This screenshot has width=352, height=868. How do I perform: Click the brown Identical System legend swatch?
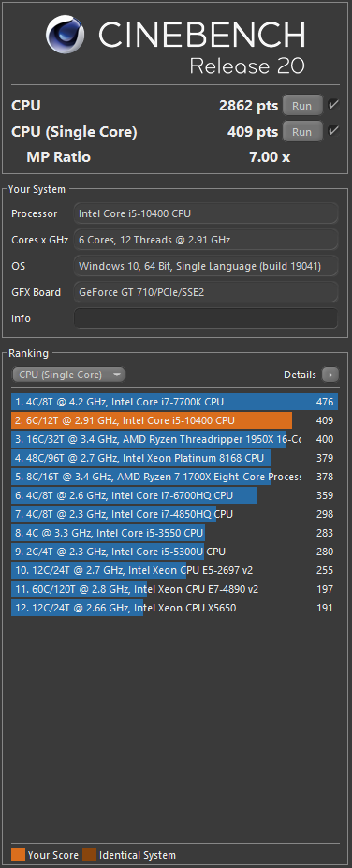pyautogui.click(x=89, y=855)
